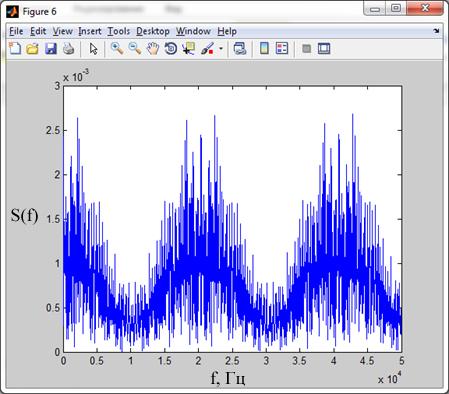Image resolution: width=449 pixels, height=394 pixels.
Task: Toggle the Edit Plot arrow tool
Action: point(93,49)
